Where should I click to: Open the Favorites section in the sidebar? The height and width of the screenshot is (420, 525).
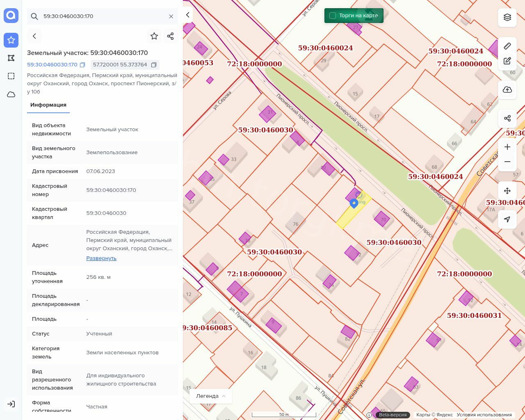[11, 40]
